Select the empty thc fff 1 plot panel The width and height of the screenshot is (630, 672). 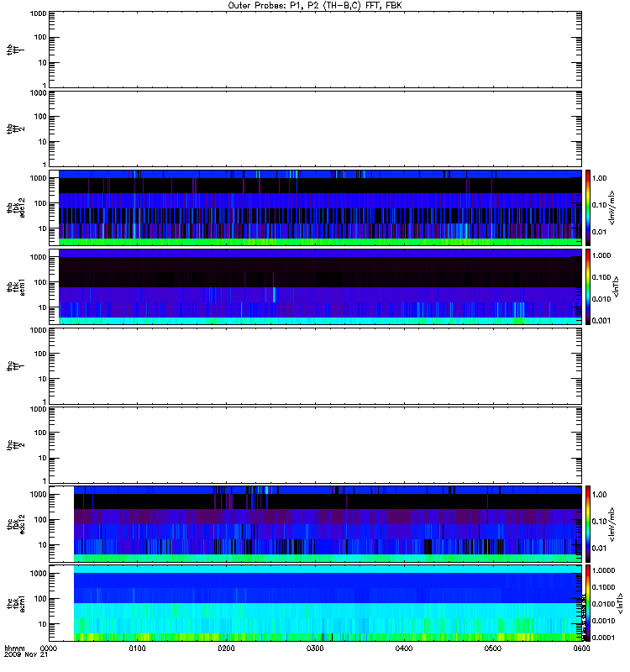point(316,366)
